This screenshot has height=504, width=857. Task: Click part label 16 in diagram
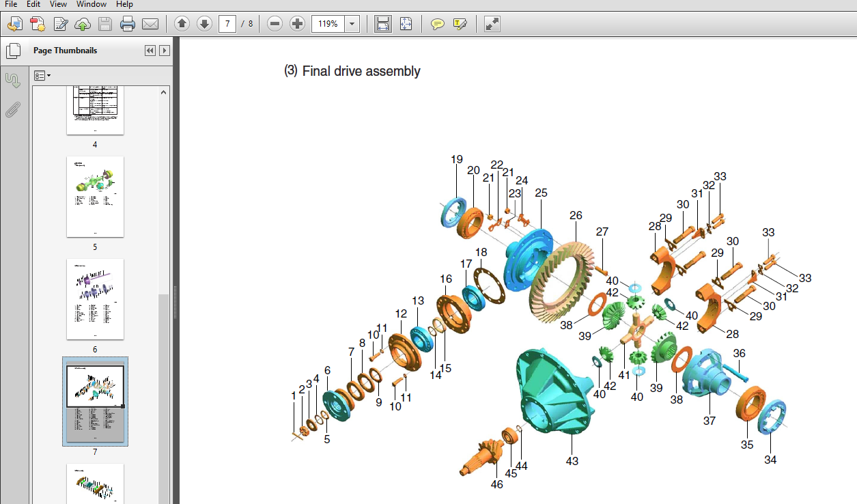point(446,279)
